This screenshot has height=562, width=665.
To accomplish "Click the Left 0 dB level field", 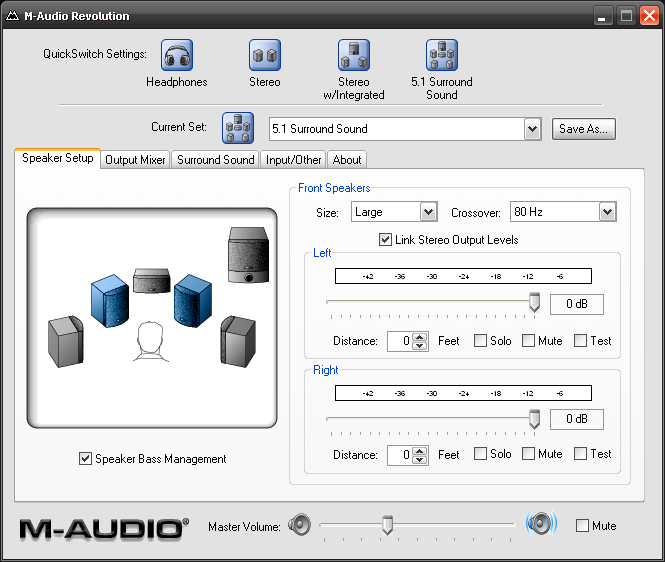I will tap(577, 304).
